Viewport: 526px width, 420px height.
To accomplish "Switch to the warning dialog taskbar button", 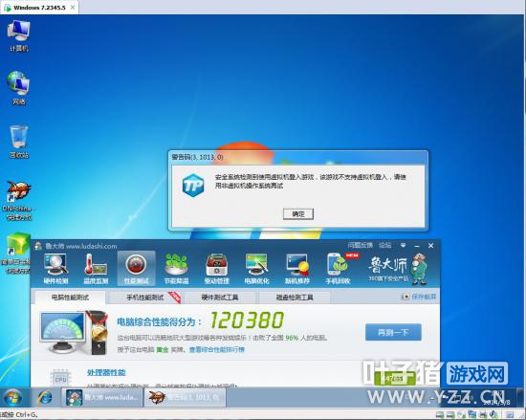I will [185, 398].
